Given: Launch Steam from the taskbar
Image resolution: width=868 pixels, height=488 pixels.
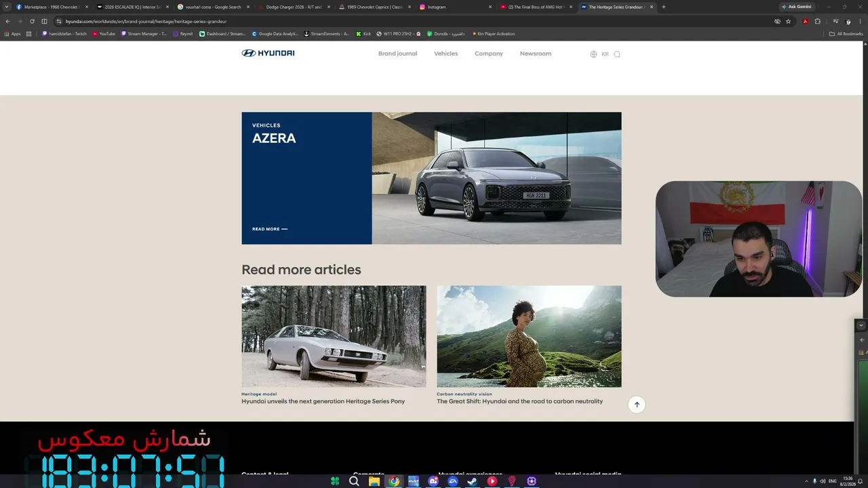Looking at the screenshot, I should pos(473,481).
